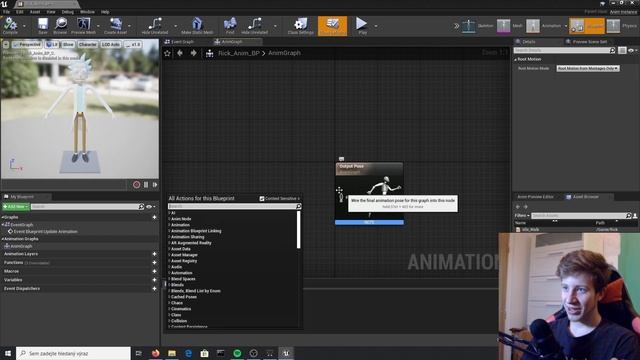The width and height of the screenshot is (640, 360).
Task: Click the actions list vertical scrollbar
Action: 299,230
